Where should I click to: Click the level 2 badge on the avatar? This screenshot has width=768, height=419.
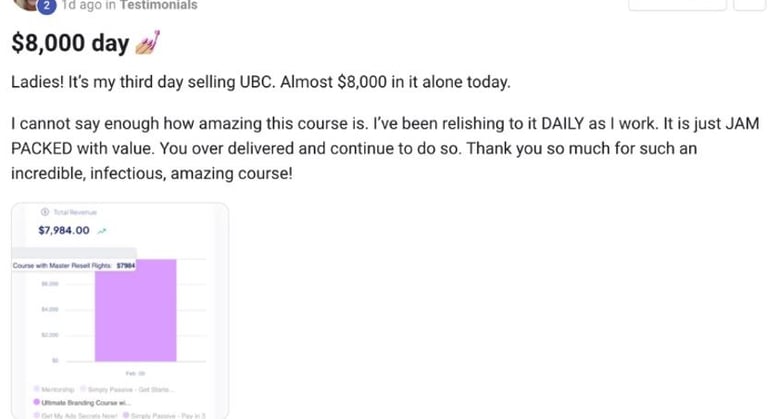pos(46,6)
